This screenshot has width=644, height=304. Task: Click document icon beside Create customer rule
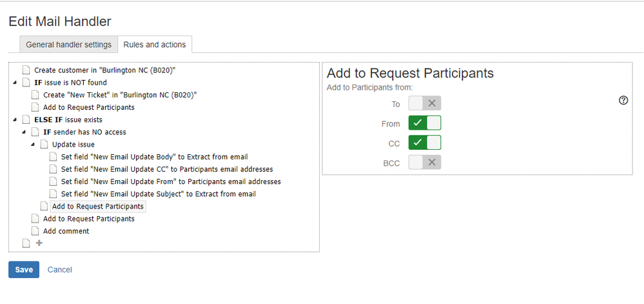coord(26,70)
